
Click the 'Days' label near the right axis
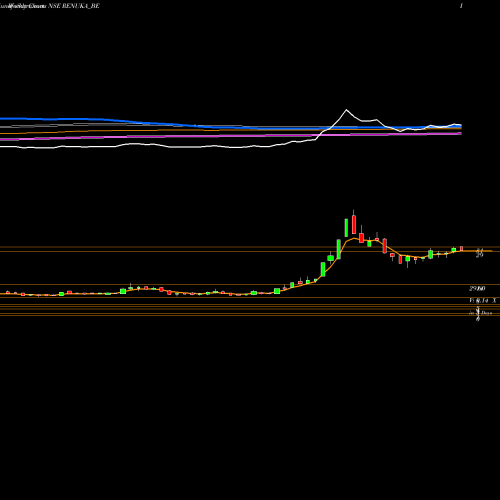[487, 313]
